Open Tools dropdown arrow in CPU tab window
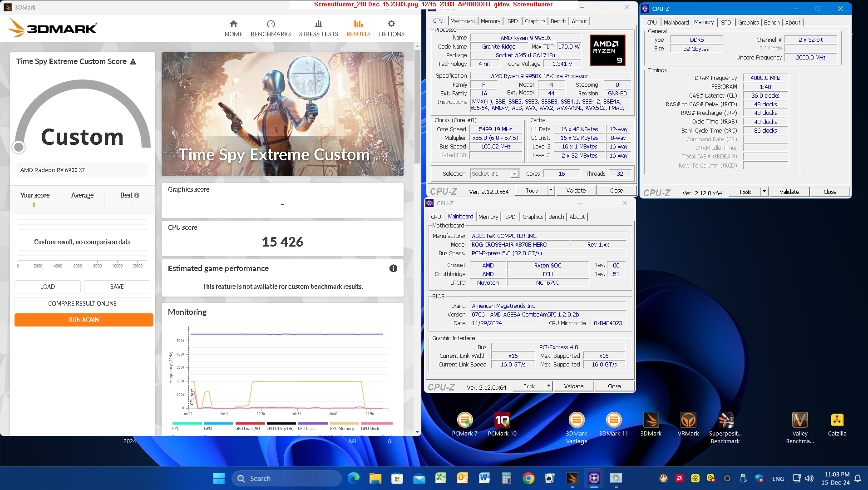The width and height of the screenshot is (868, 490). [551, 190]
